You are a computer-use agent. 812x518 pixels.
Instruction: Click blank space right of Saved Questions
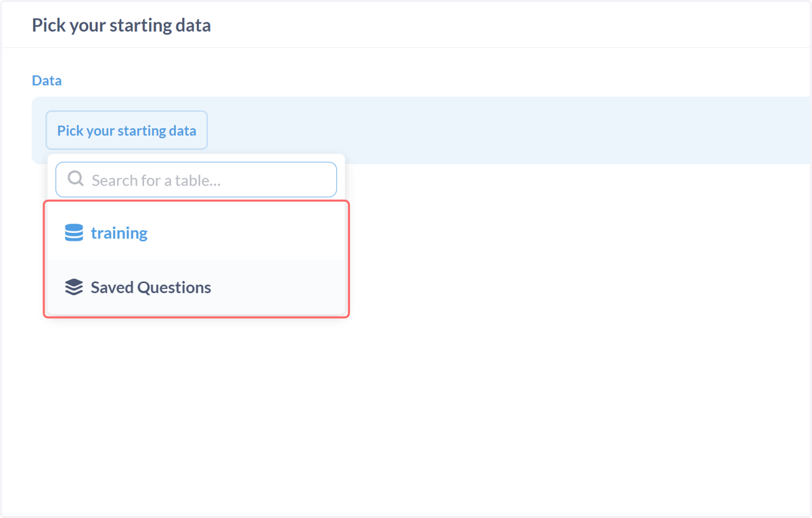277,287
